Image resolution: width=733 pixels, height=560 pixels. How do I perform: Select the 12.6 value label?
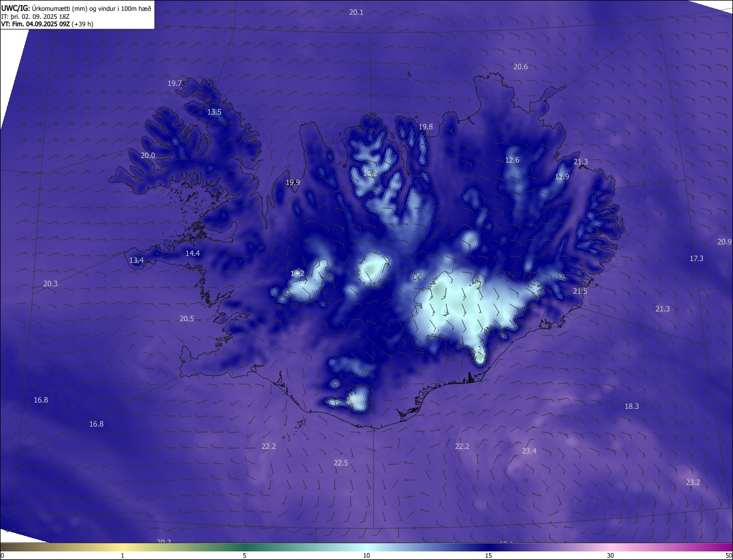point(512,160)
